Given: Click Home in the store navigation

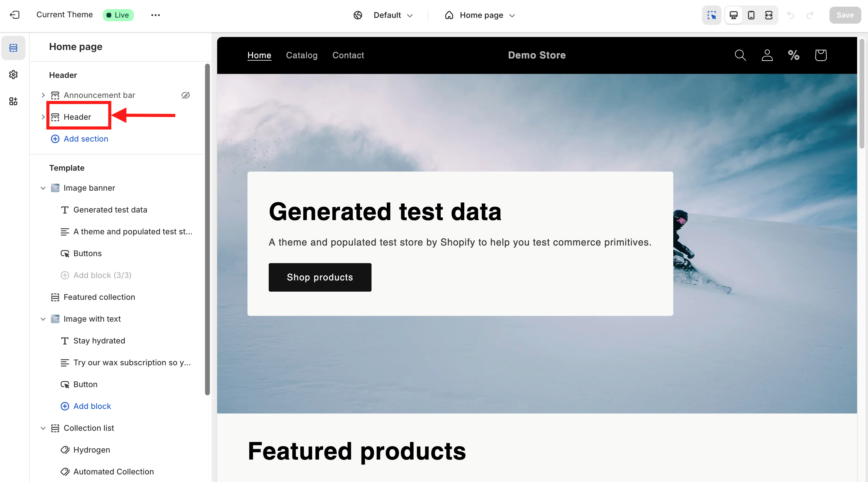Looking at the screenshot, I should (259, 55).
